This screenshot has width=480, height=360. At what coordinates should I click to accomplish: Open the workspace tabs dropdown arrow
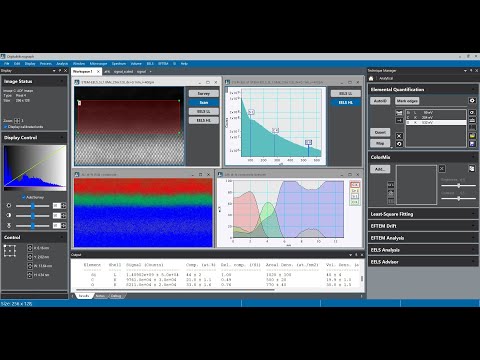pos(150,72)
